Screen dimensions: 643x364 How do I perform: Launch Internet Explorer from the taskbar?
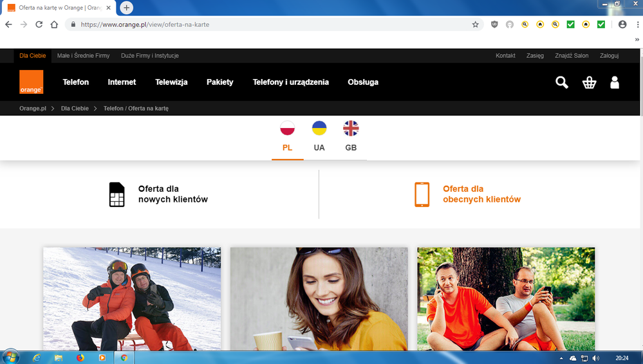[x=36, y=358]
